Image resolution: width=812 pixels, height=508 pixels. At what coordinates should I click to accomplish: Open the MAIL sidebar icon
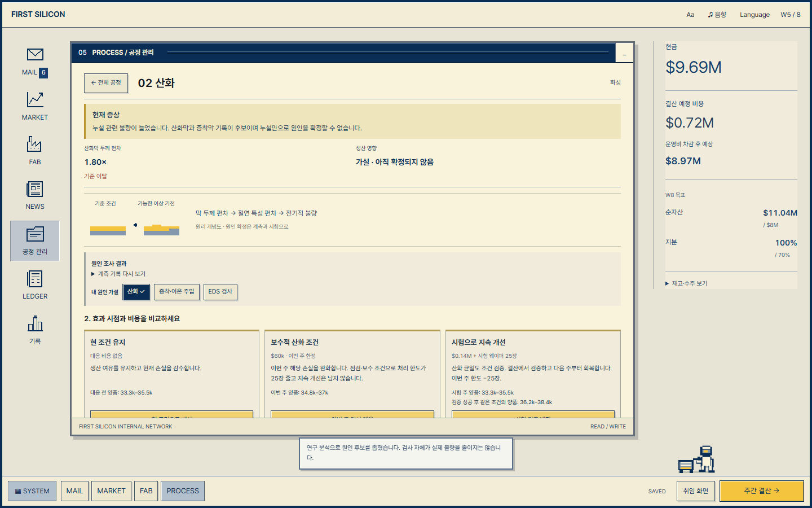(35, 63)
